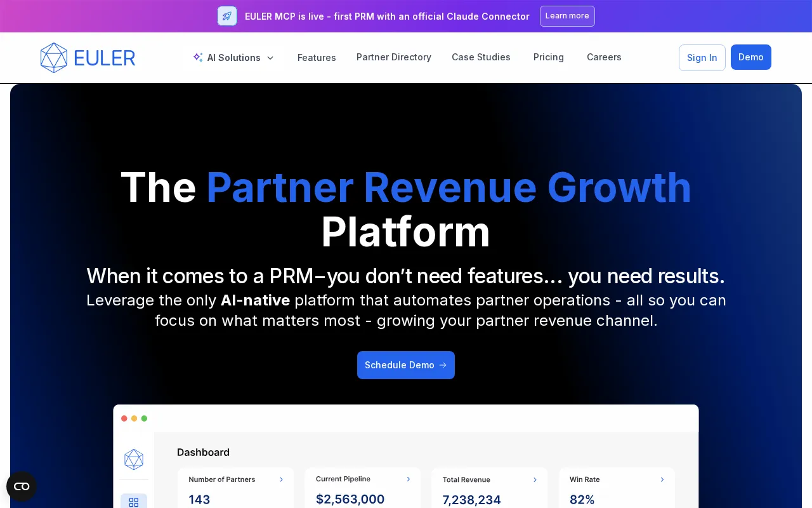Click the EULER MCP is live announcement text
Image resolution: width=812 pixels, height=508 pixels.
387,17
